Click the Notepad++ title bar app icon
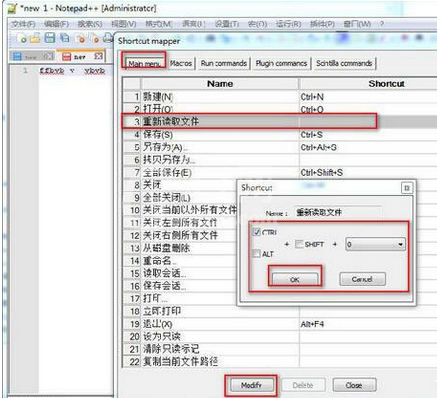Screen dimensions: 437x398 pos(12,8)
